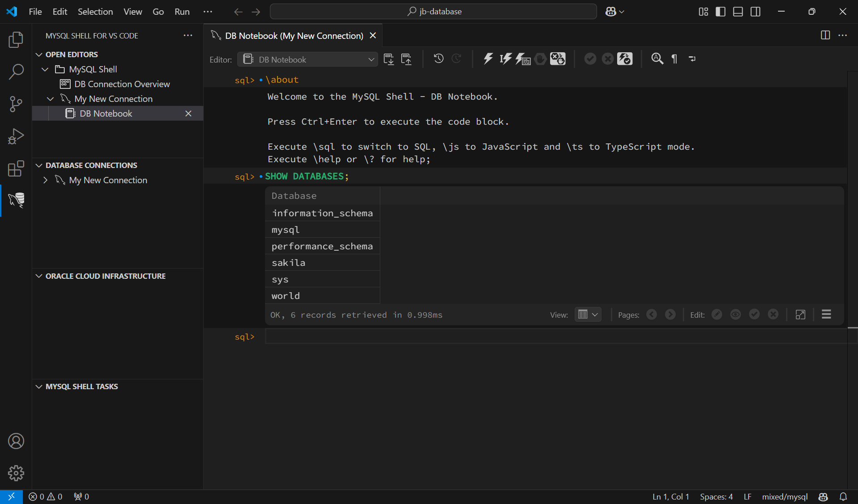Click the execute lightning bolt icon
Image resolution: width=858 pixels, height=504 pixels.
point(488,59)
